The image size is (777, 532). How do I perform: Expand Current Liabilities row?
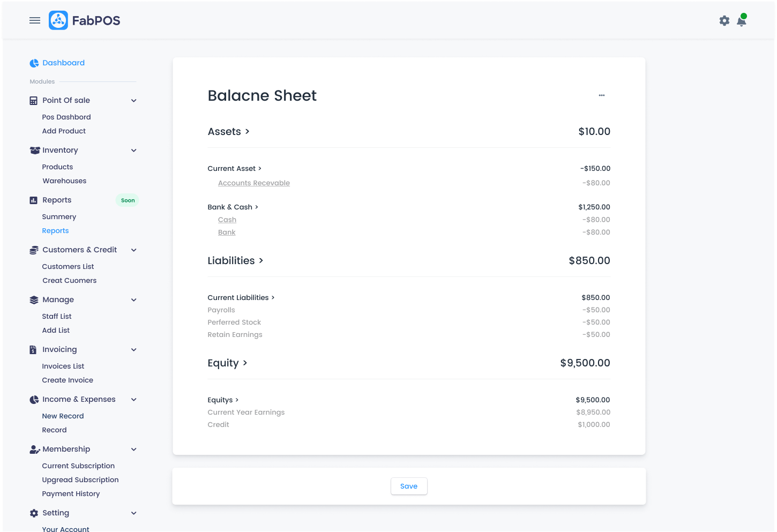(x=241, y=298)
